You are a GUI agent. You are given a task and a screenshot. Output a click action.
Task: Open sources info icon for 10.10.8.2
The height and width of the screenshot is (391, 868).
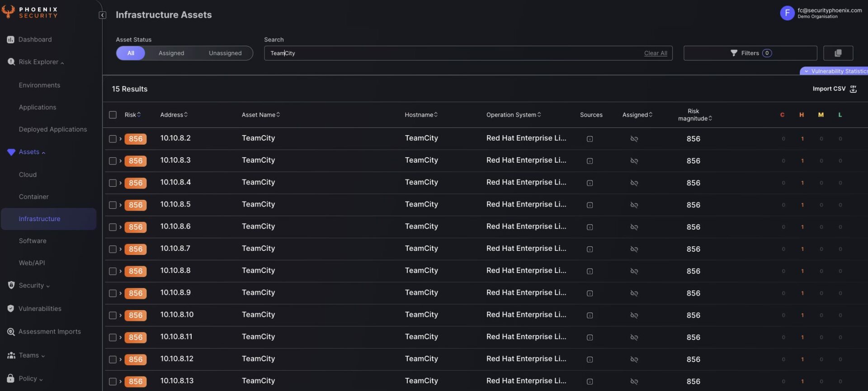[x=590, y=139]
